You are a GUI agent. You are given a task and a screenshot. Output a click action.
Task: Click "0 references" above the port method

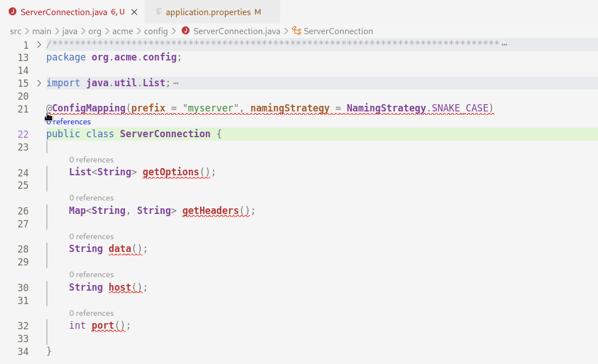(91, 312)
